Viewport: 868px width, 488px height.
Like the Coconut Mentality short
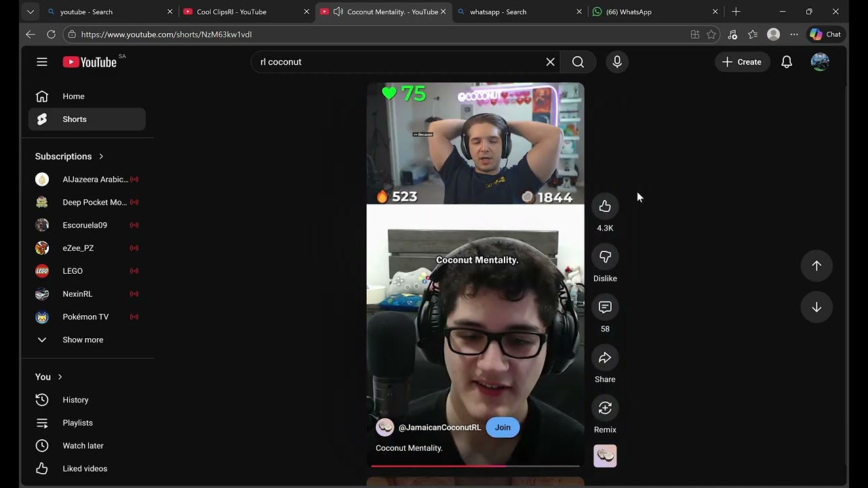click(x=605, y=206)
